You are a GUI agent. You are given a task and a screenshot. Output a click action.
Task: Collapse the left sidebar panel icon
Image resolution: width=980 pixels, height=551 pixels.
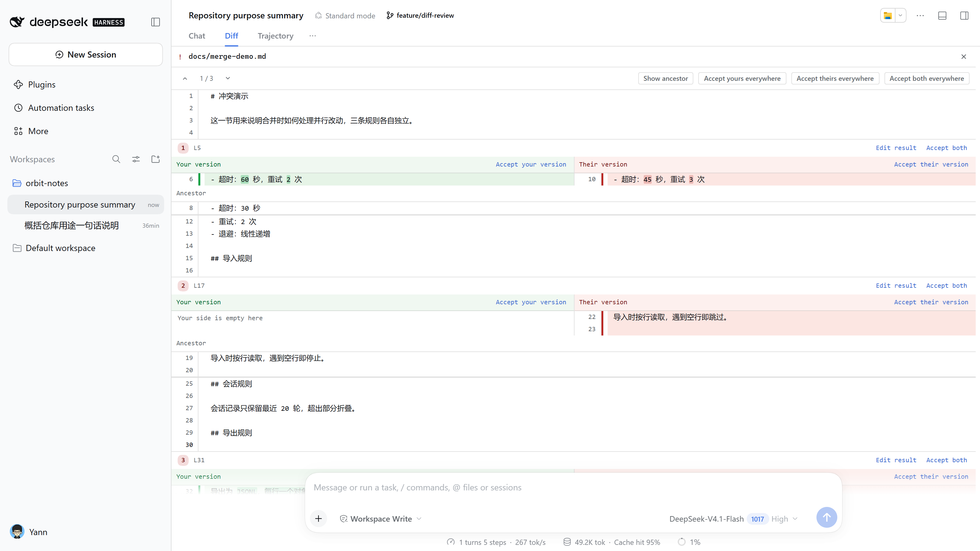(x=155, y=22)
